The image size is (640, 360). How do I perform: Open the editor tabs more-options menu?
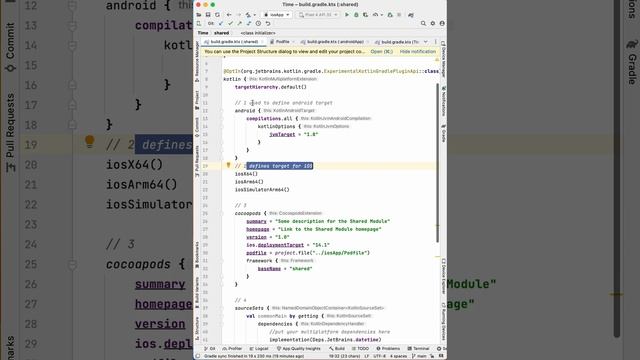pyautogui.click(x=435, y=42)
